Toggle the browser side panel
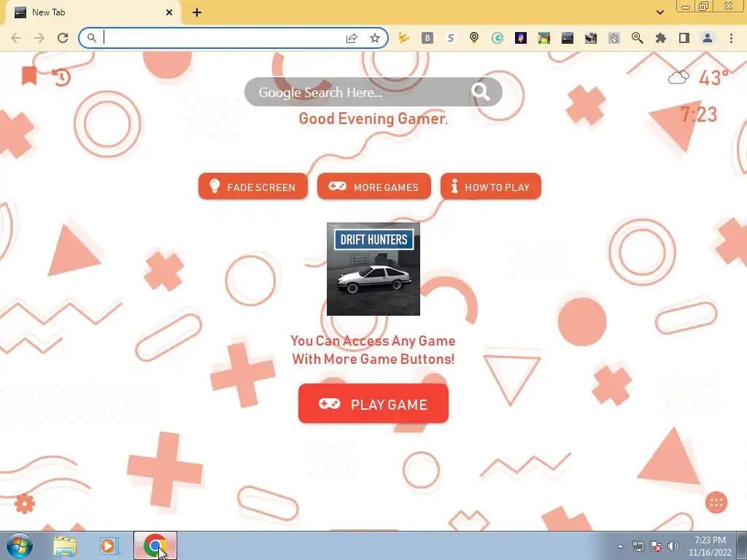 (684, 38)
